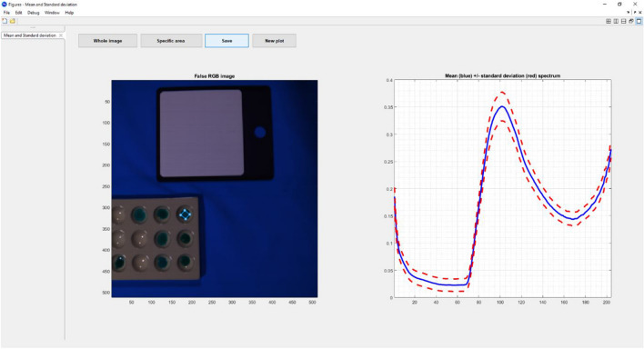Click the Figures window app icon
This screenshot has height=349, width=644.
point(5,5)
